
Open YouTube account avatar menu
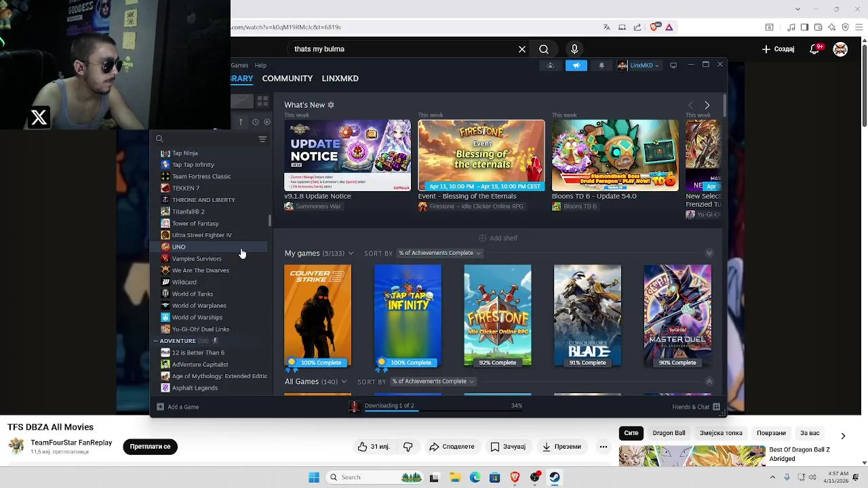[840, 49]
